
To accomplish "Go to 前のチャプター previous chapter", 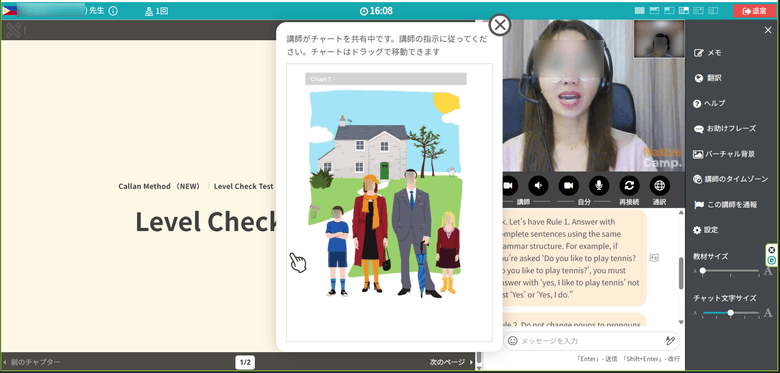I will [x=31, y=362].
